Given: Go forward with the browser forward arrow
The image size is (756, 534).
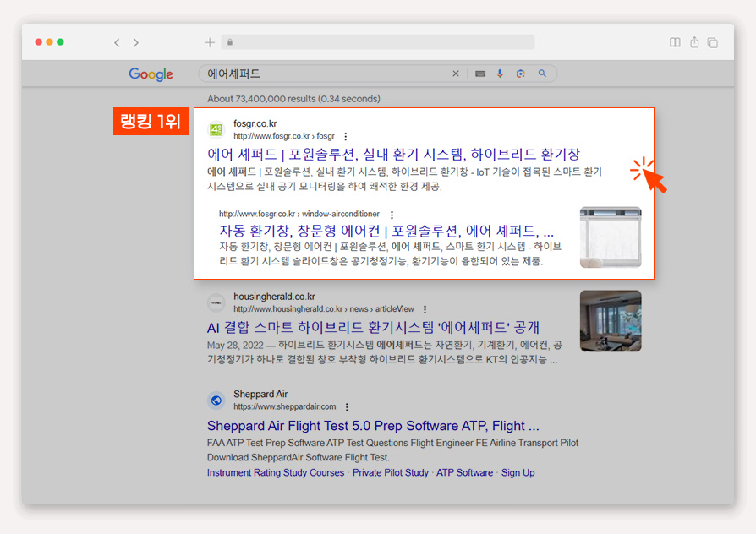Looking at the screenshot, I should pyautogui.click(x=136, y=42).
